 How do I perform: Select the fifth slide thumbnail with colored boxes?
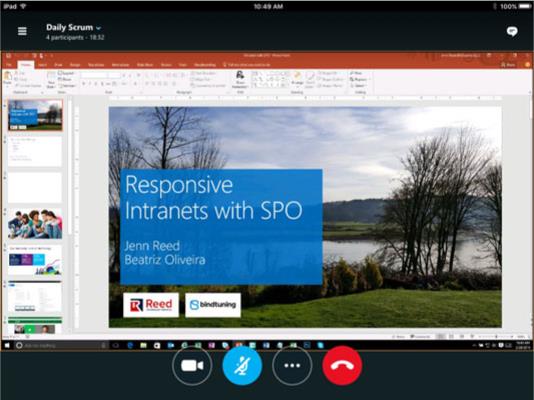pos(35,260)
